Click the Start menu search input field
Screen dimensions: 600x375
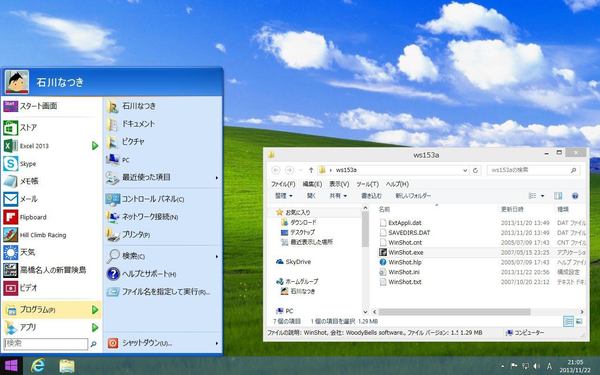[46, 343]
